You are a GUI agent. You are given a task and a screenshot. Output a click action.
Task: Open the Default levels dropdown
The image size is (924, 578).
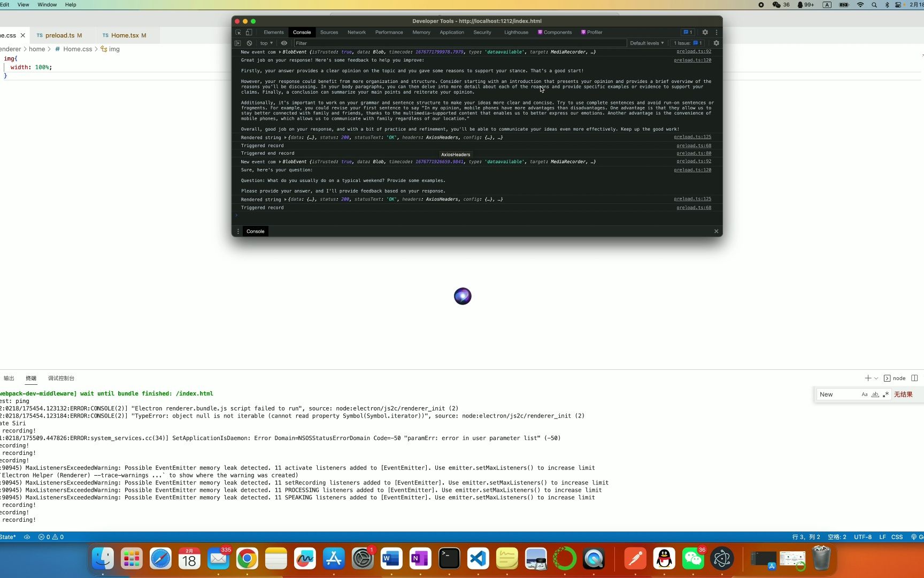[x=646, y=43]
